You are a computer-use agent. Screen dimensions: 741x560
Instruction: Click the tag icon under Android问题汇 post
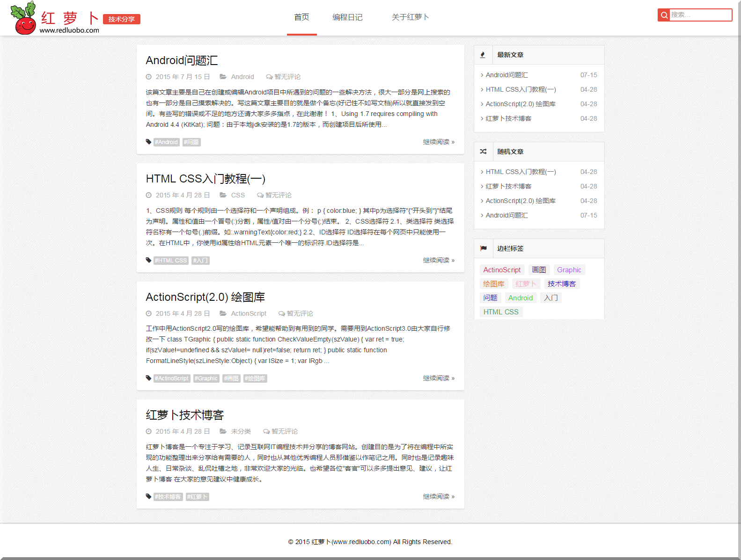148,142
